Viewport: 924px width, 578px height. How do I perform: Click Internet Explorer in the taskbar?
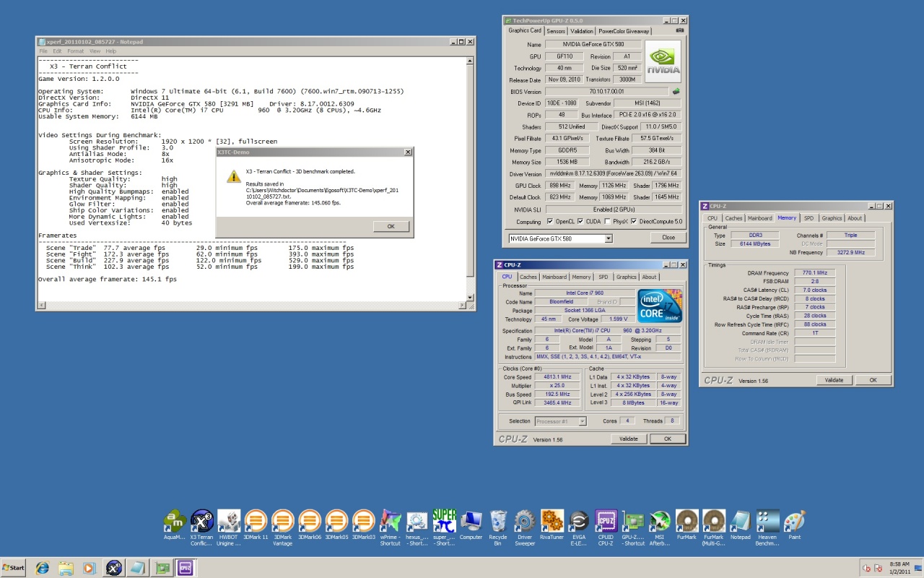(x=42, y=568)
